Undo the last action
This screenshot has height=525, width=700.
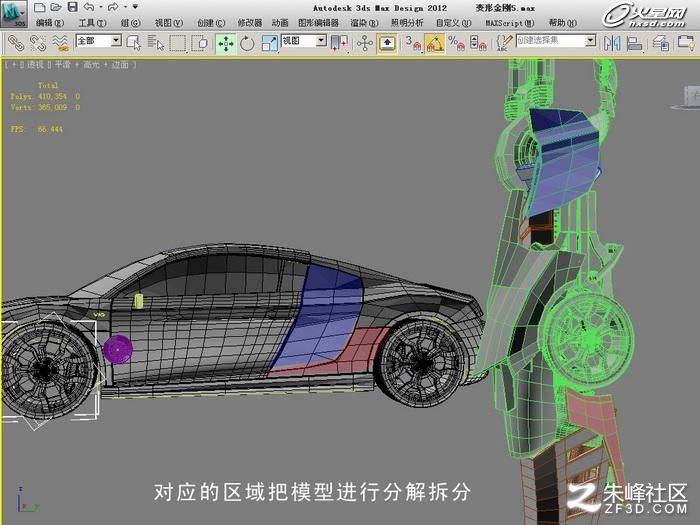tap(89, 7)
